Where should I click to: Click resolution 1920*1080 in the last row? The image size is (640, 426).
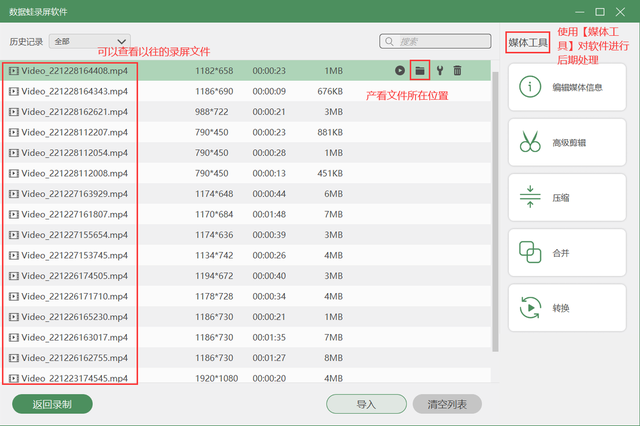click(216, 378)
